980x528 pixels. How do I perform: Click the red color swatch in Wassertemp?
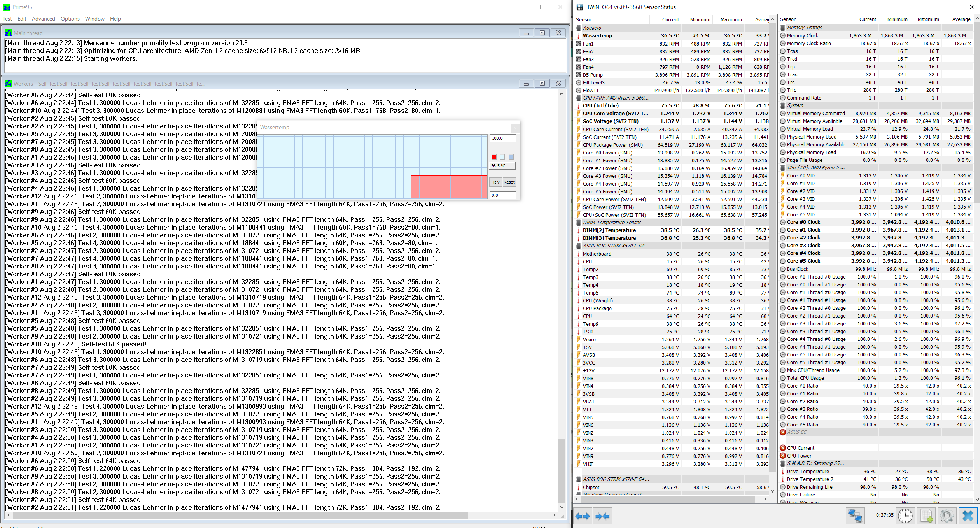tap(494, 157)
